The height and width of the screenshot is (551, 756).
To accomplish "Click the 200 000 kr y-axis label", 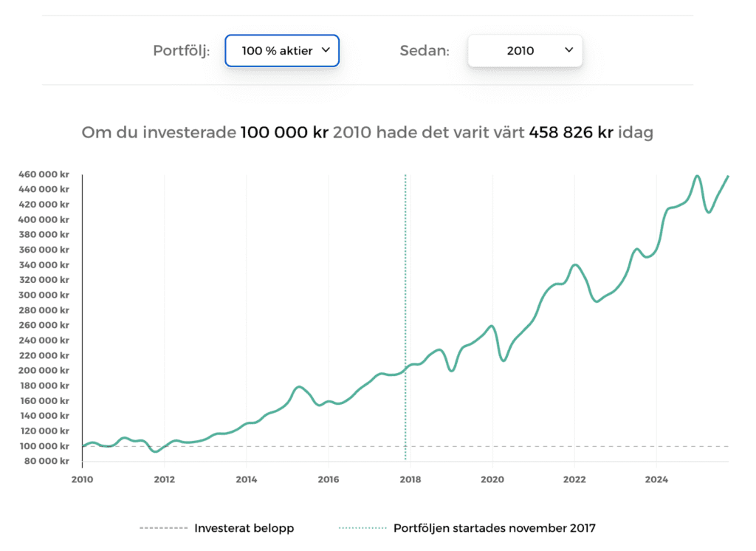I will [x=44, y=371].
